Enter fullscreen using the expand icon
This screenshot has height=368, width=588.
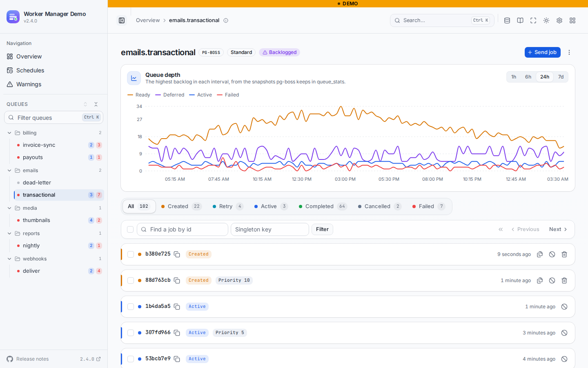533,20
